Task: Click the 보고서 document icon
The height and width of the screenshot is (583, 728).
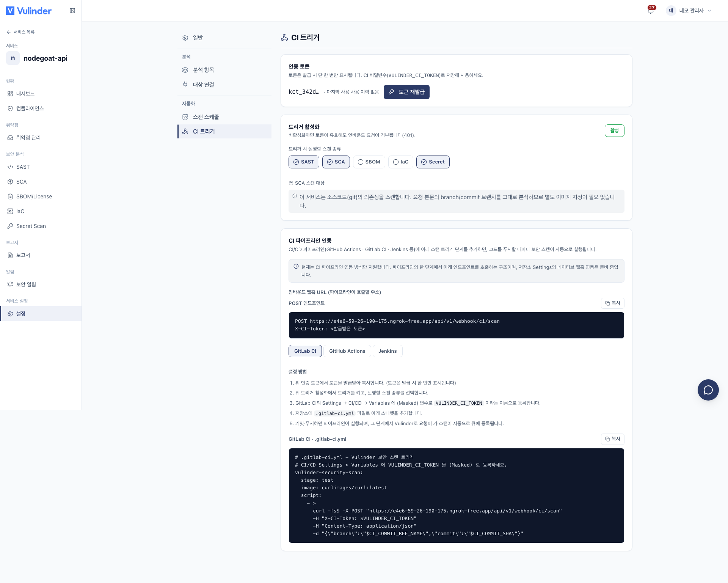Action: click(x=10, y=255)
